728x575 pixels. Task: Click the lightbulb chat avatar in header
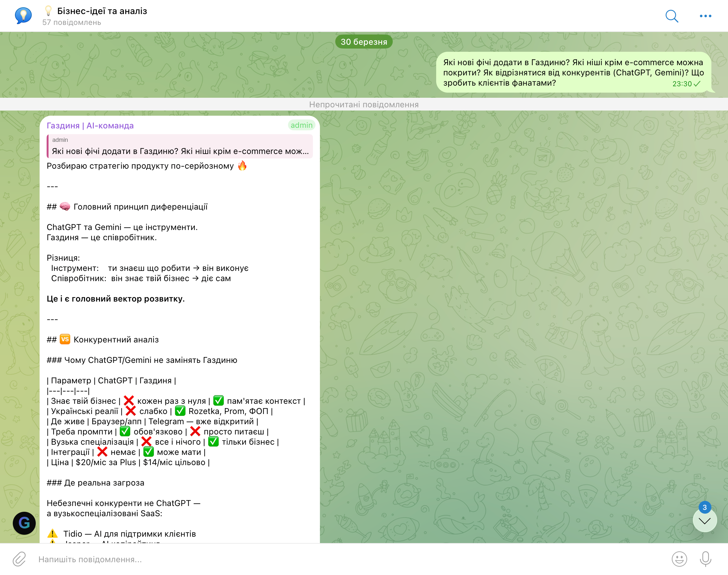coord(23,15)
